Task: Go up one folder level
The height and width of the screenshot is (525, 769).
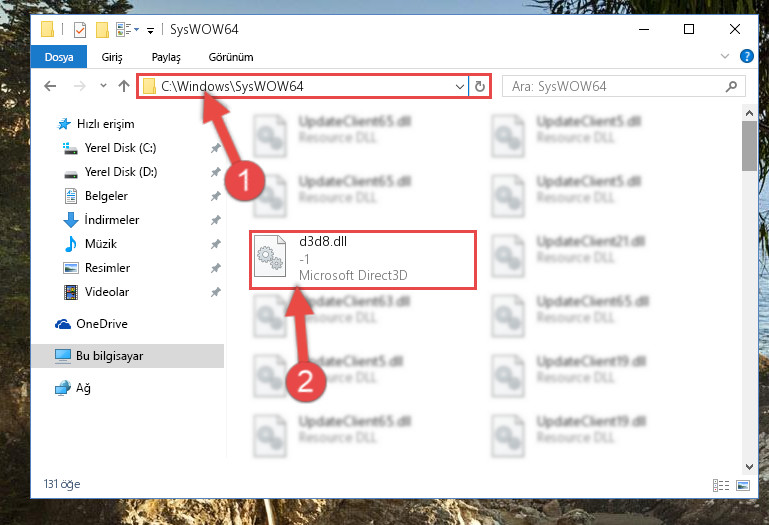Action: 124,86
